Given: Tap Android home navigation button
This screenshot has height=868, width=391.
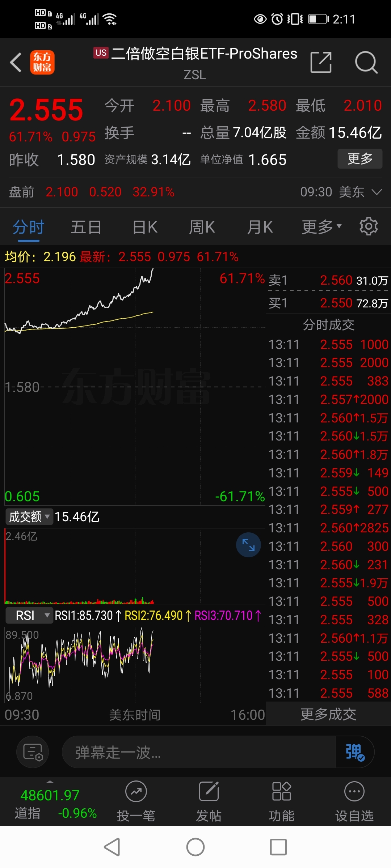Looking at the screenshot, I should click(195, 847).
